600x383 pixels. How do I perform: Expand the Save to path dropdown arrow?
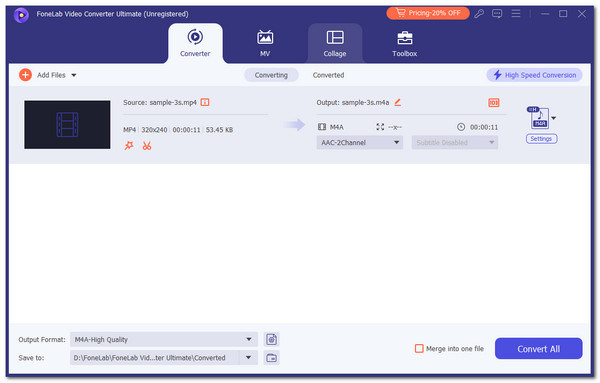(248, 358)
